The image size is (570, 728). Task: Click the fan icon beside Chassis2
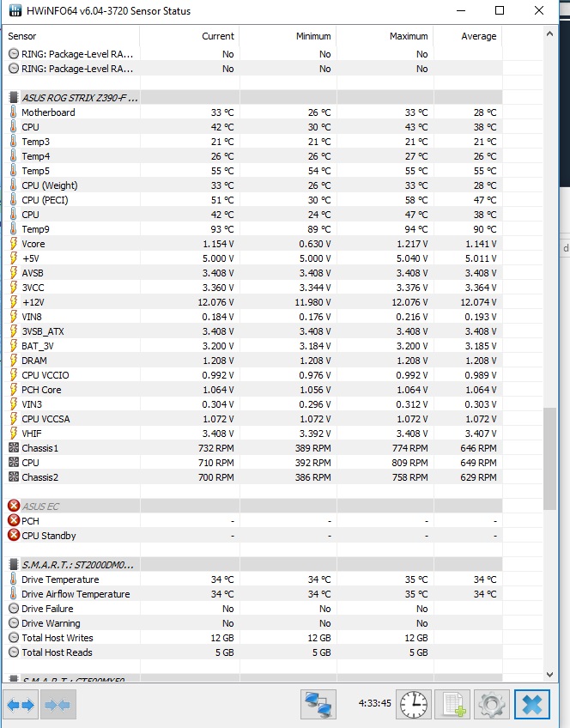(x=14, y=476)
